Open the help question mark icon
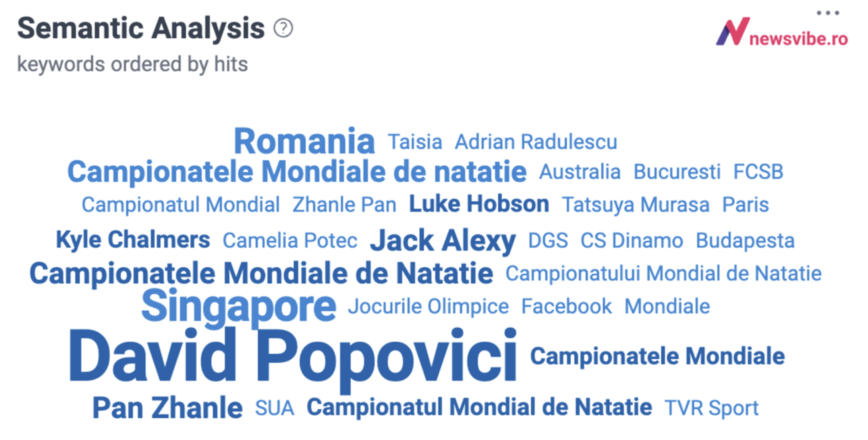This screenshot has height=440, width=868. [283, 28]
